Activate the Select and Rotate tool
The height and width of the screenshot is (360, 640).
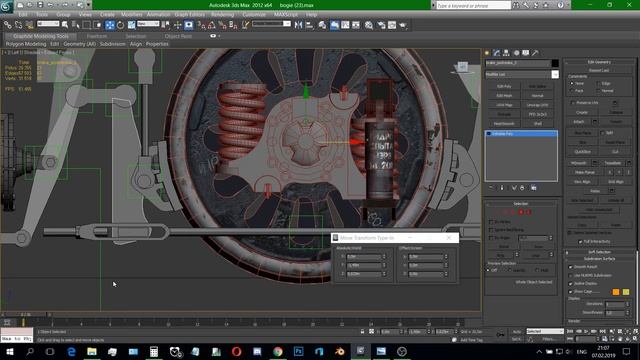click(x=120, y=25)
